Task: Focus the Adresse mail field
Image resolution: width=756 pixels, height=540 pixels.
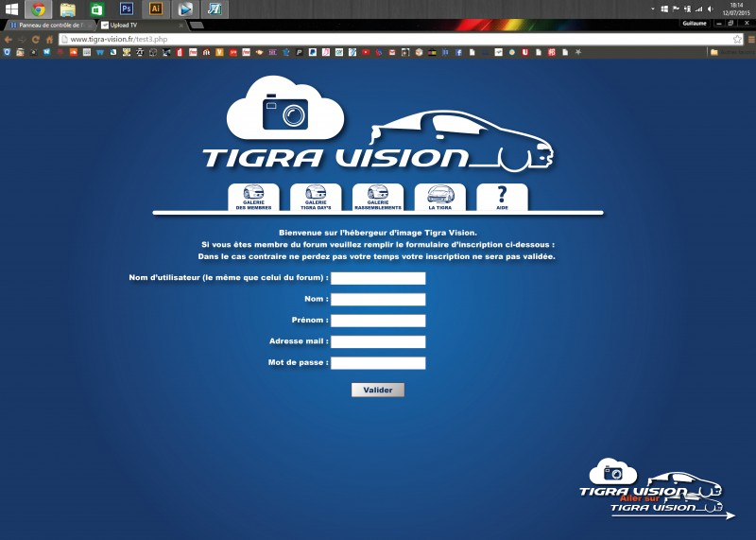Action: point(378,342)
